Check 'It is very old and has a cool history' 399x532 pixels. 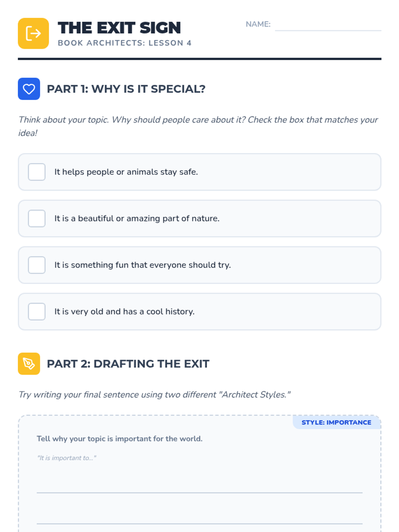pos(37,312)
